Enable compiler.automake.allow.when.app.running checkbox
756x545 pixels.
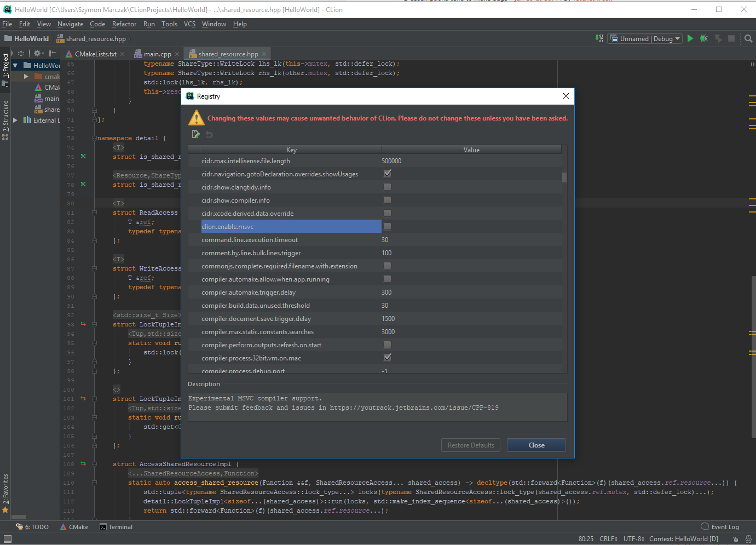387,279
